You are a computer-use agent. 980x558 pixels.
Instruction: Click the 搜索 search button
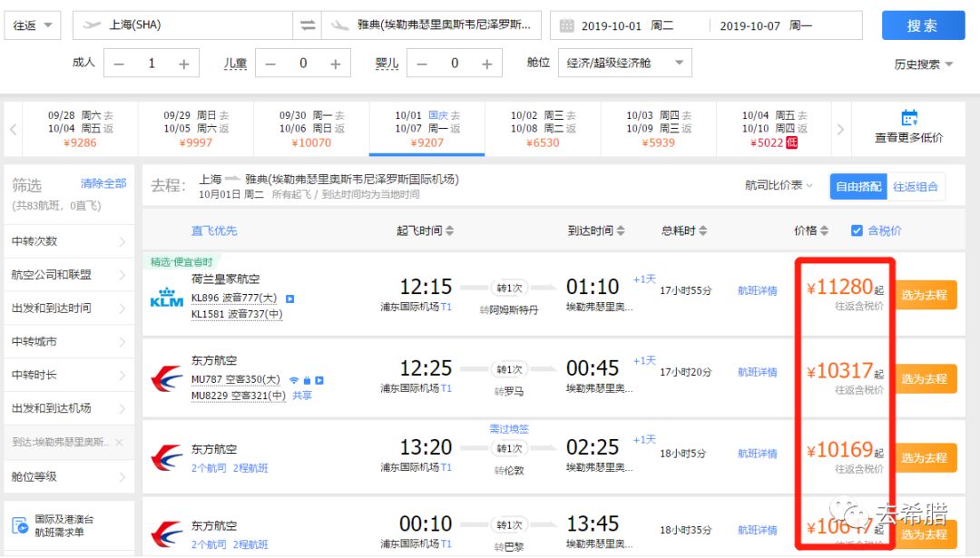[923, 26]
